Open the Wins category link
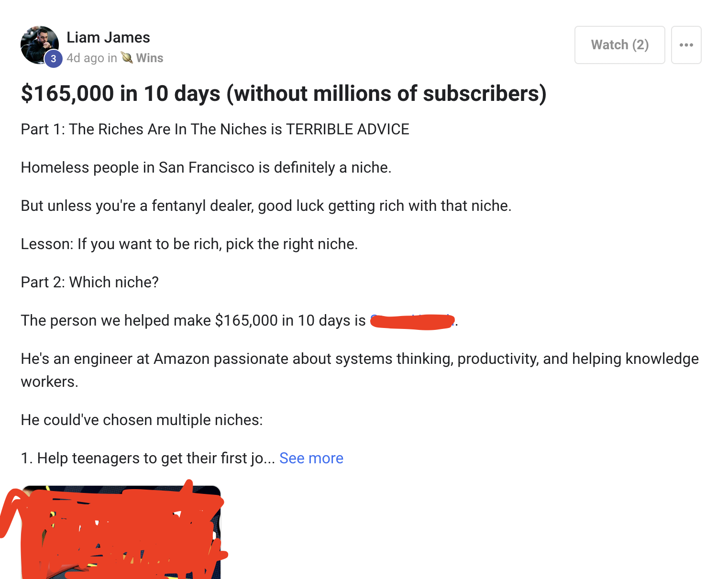This screenshot has height=579, width=728. click(x=149, y=58)
